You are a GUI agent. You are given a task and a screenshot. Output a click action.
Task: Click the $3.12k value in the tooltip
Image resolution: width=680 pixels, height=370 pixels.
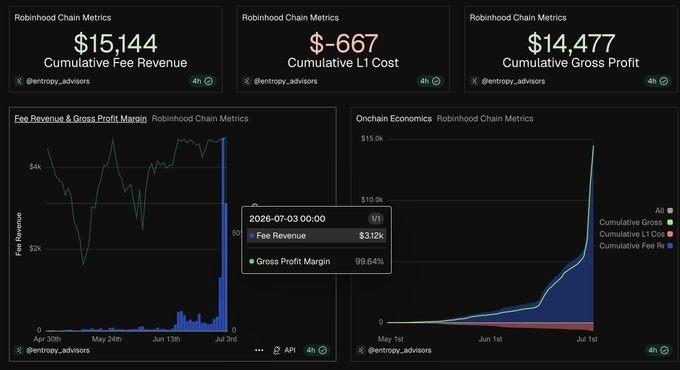tap(371, 236)
